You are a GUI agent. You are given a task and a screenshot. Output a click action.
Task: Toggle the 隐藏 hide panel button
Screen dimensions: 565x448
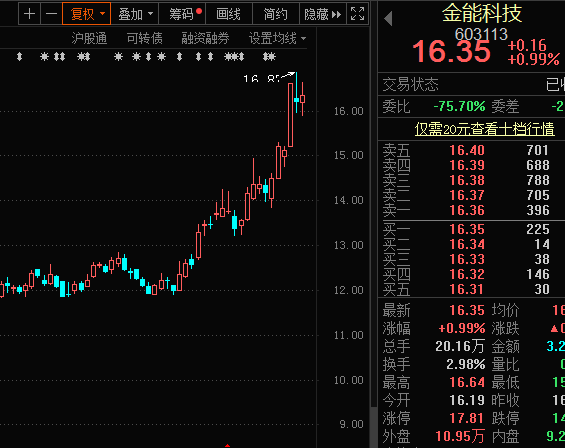pos(322,14)
